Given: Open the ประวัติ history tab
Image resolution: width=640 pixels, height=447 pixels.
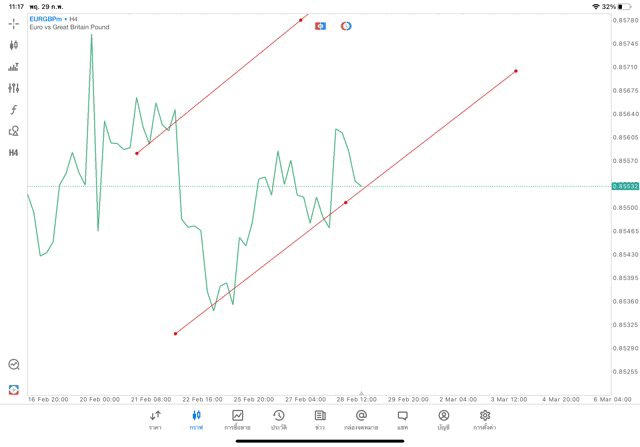Looking at the screenshot, I should coord(278,419).
